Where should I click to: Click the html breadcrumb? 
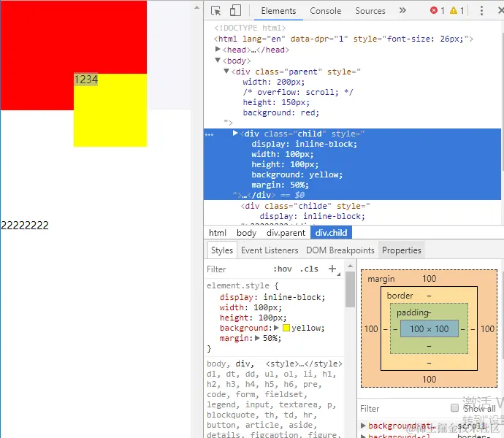218,233
